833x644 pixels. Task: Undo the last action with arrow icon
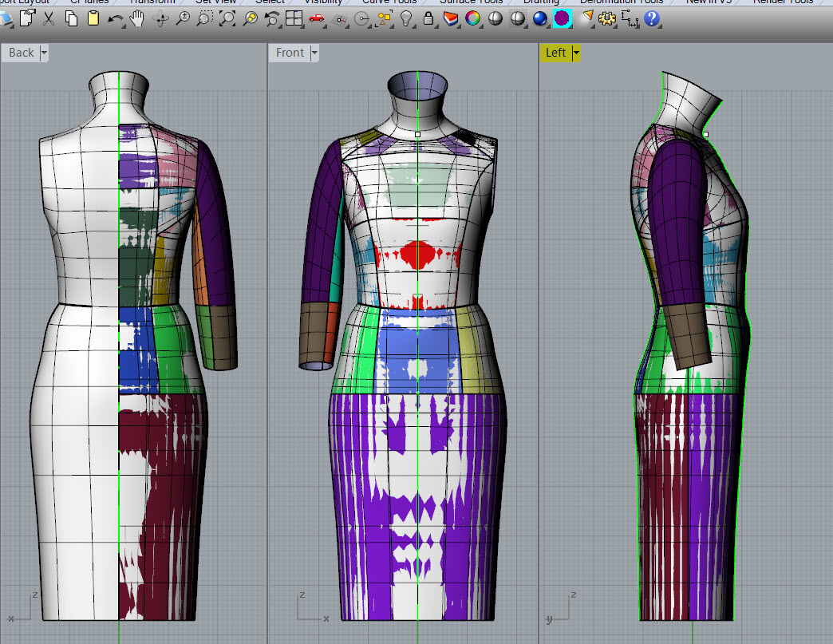pyautogui.click(x=115, y=18)
